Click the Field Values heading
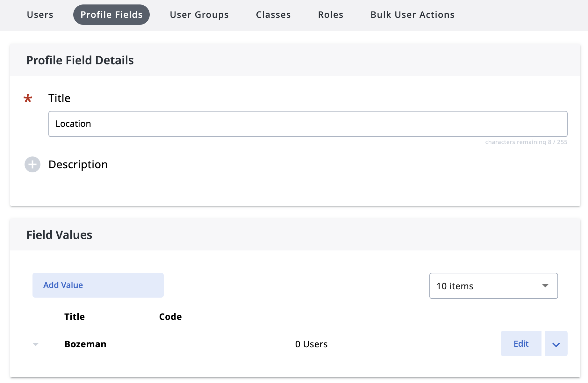This screenshot has width=588, height=383. 59,235
